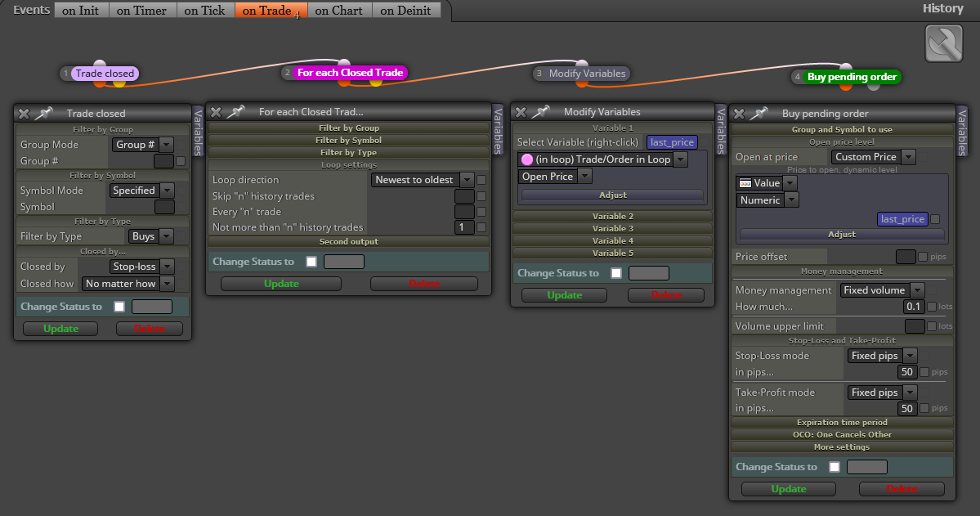Switch to the on Deinit event tab
Viewport: 980px width, 516px height.
(x=405, y=10)
